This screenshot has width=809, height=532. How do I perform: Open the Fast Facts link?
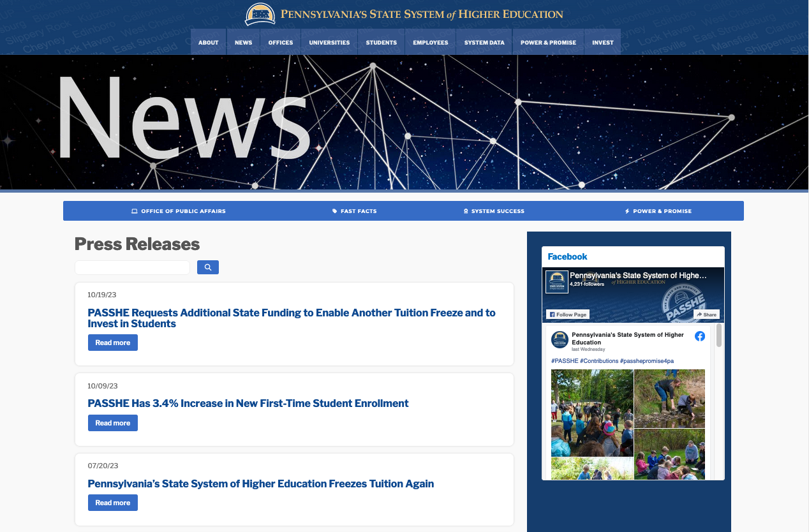(x=355, y=211)
